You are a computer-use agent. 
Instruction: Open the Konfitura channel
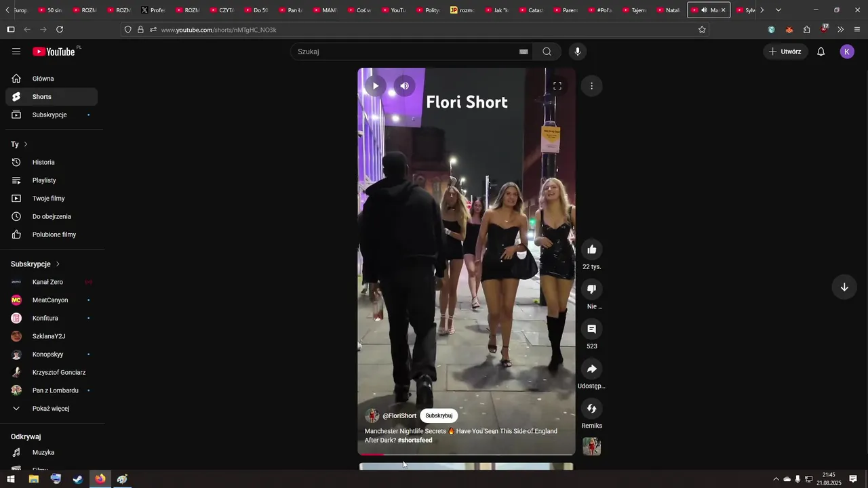[52, 318]
